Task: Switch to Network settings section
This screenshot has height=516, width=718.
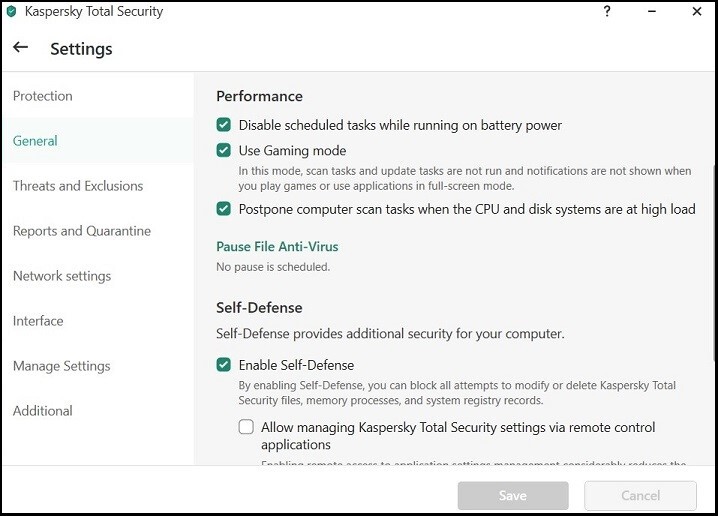Action: click(x=62, y=276)
